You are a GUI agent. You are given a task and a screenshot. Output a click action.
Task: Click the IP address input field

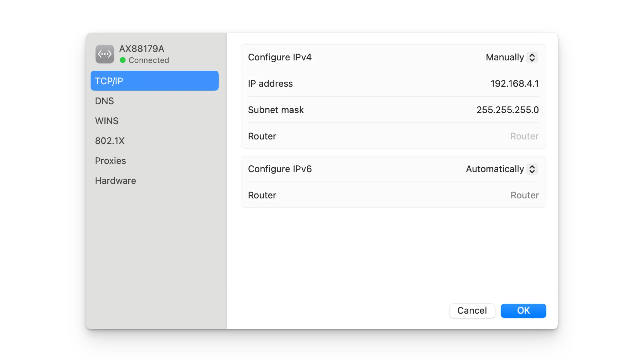514,83
